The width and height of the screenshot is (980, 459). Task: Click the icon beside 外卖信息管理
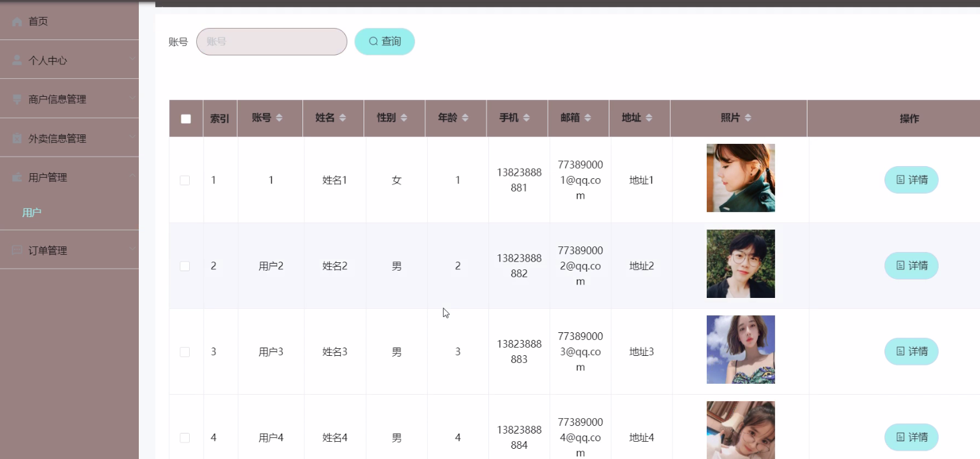pos(17,138)
